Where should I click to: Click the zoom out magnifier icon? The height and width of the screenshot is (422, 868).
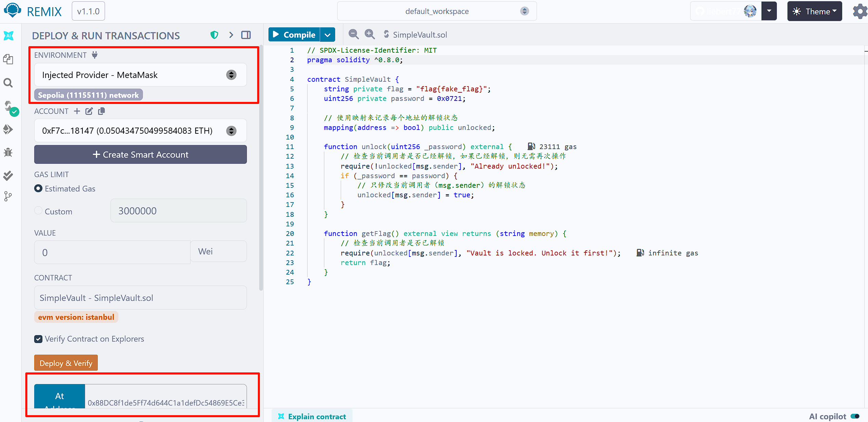click(353, 34)
